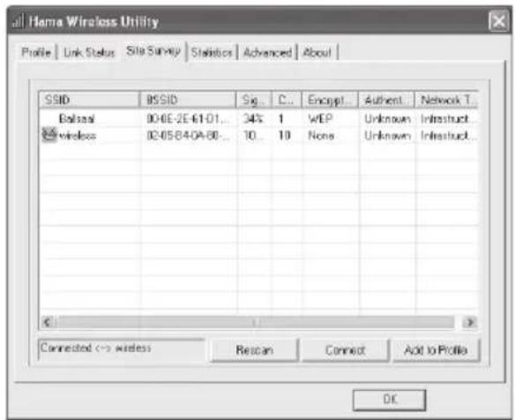
Task: Sort by the Sig. column header
Action: 254,100
